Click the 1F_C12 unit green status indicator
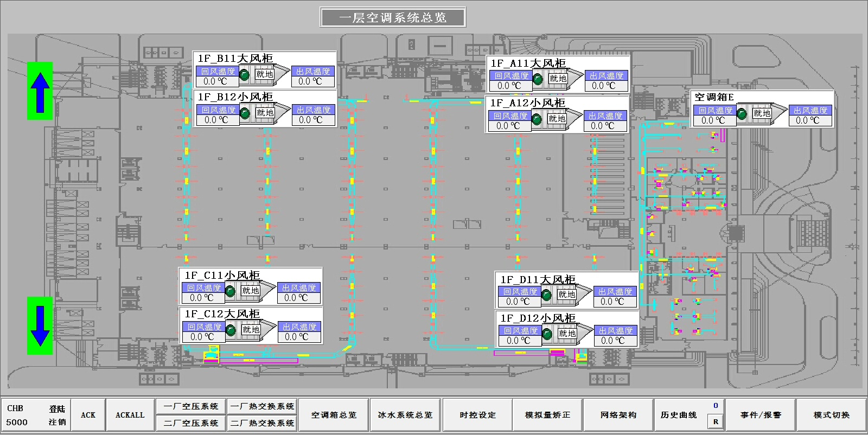This screenshot has width=868, height=435. click(231, 330)
